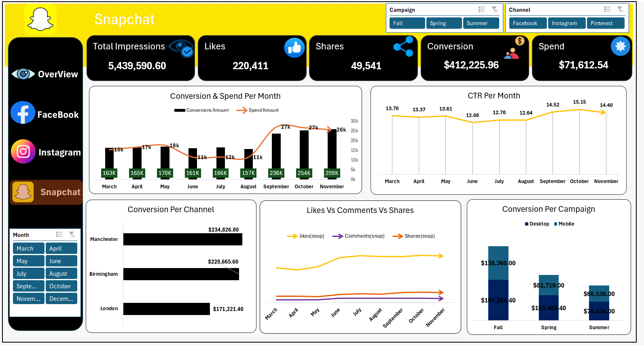Click the Mobile legend color swatch
This screenshot has width=644, height=345.
pyautogui.click(x=556, y=224)
